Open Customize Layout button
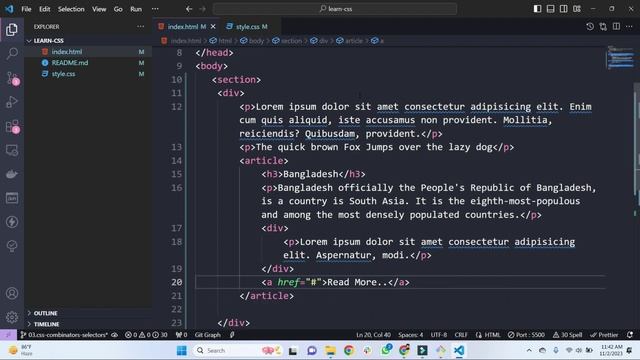The height and width of the screenshot is (360, 640). pos(577,9)
